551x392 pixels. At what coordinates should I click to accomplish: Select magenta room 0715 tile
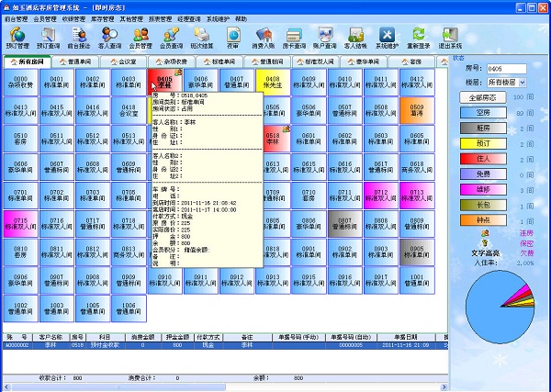(x=21, y=224)
